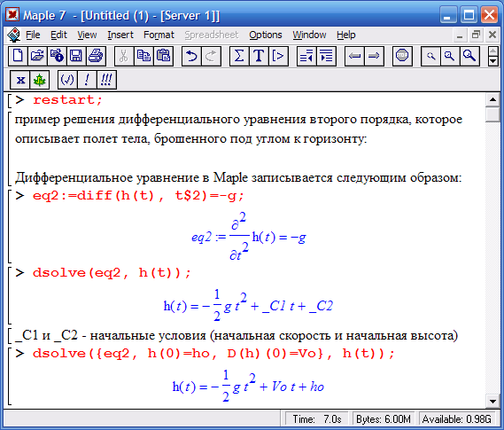Viewport: 504px width, 430px height.
Task: Close the inner worksheet window
Action: pyautogui.click(x=492, y=35)
